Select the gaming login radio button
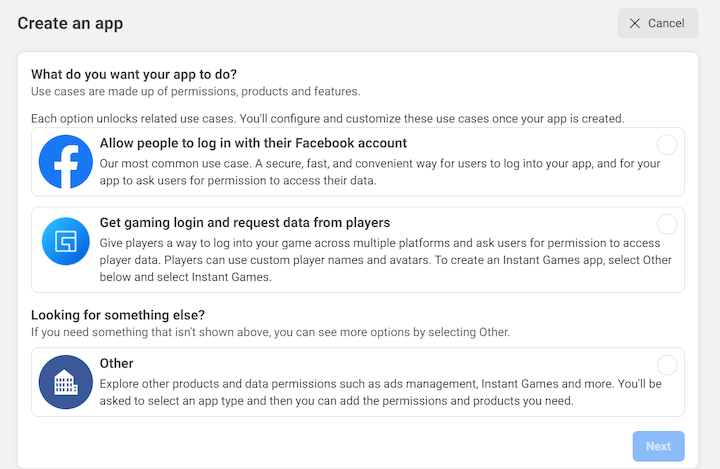Viewport: 720px width, 469px height. point(667,224)
